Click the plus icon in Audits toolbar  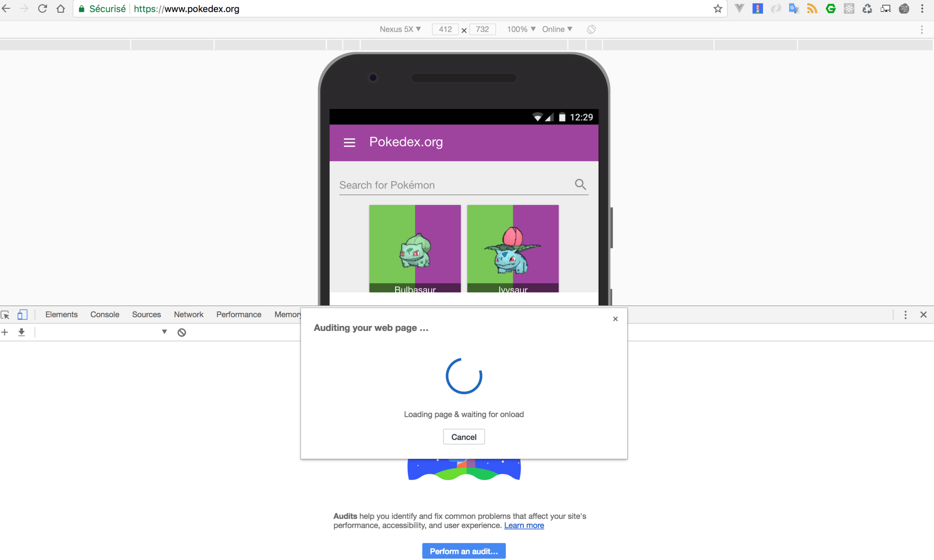pos(5,332)
